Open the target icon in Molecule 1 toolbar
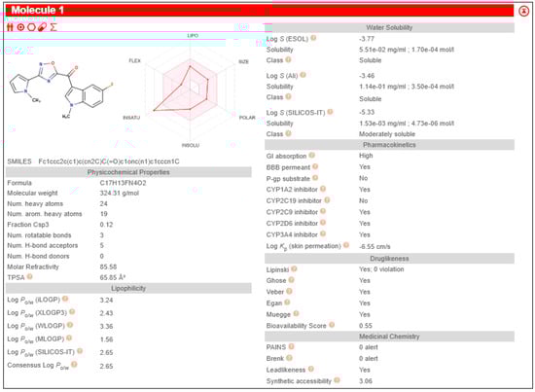Screen dimensions: 535x392 click(20, 27)
